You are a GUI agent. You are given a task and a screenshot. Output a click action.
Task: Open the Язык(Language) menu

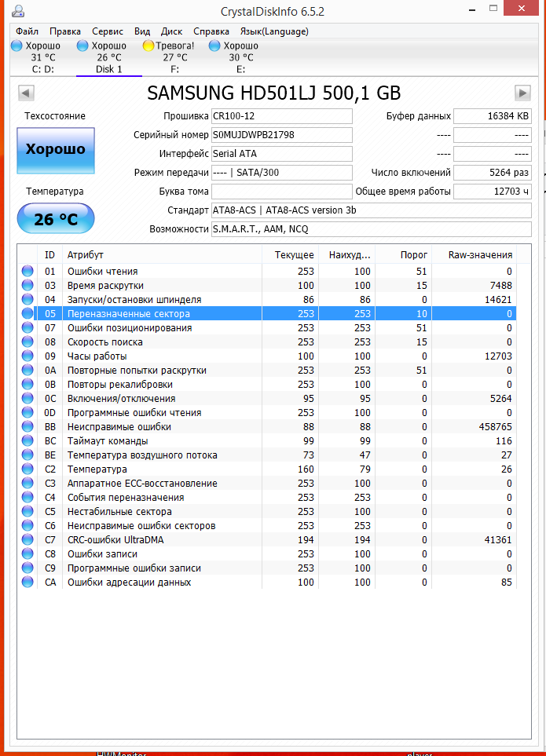tap(274, 31)
